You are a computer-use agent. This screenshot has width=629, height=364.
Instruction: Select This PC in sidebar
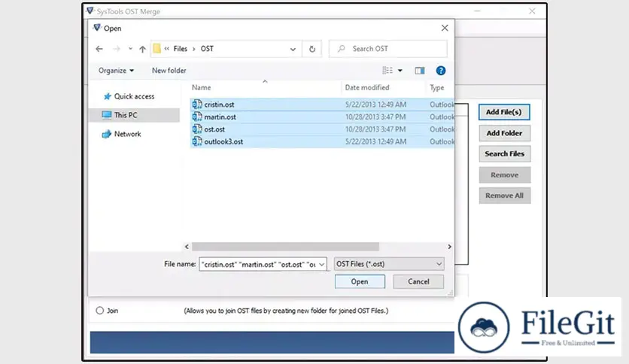tap(134, 115)
